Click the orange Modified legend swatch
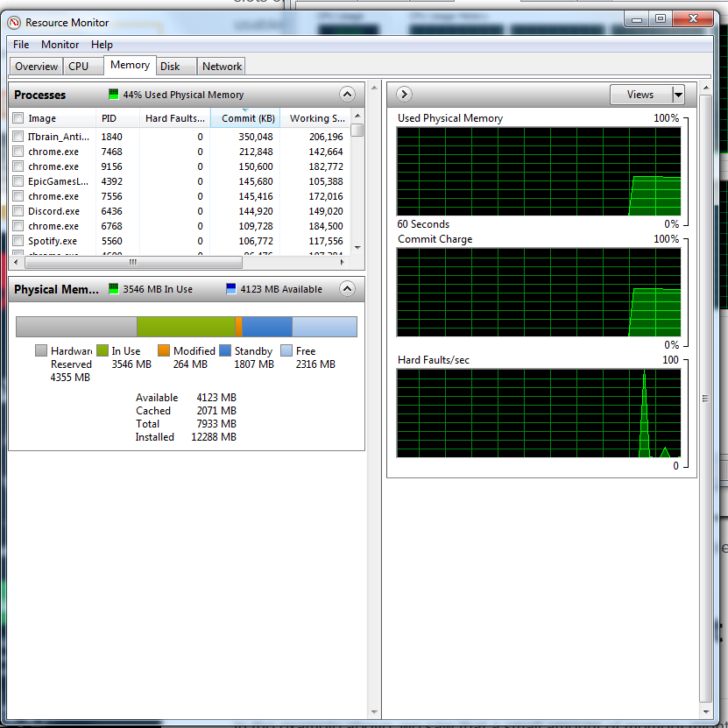This screenshot has height=728, width=728. (164, 350)
